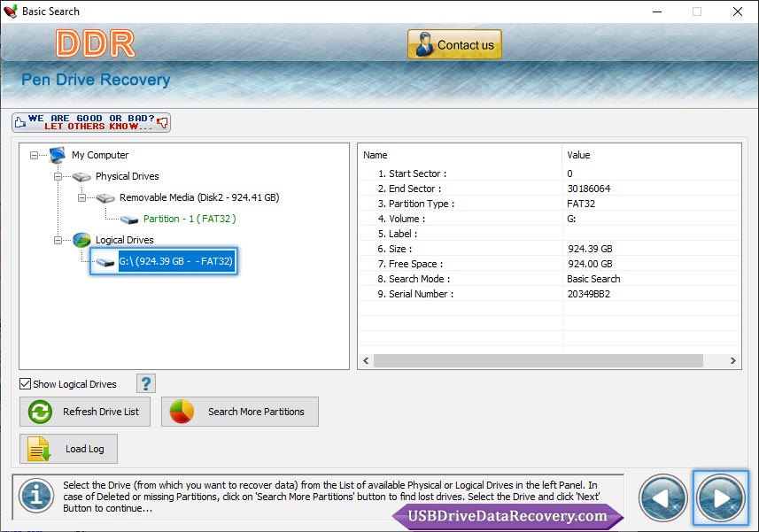Close the Basic Search window
This screenshot has width=759, height=532.
[737, 12]
